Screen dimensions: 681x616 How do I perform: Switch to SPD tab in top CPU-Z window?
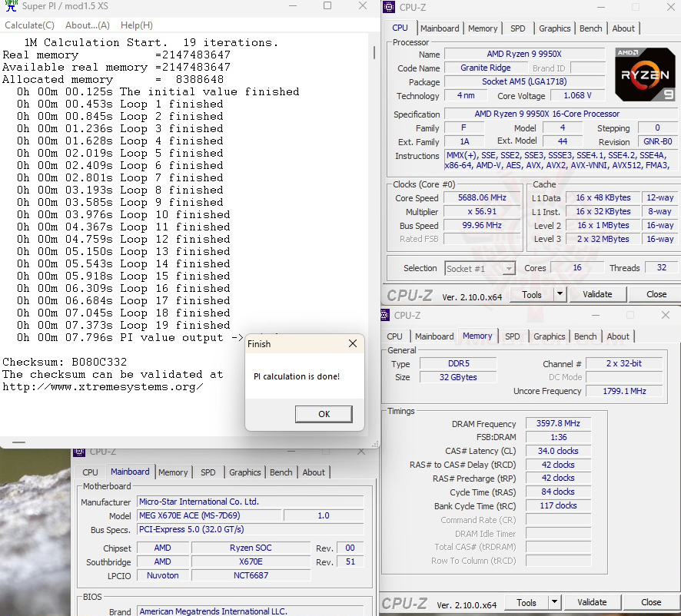pos(518,28)
